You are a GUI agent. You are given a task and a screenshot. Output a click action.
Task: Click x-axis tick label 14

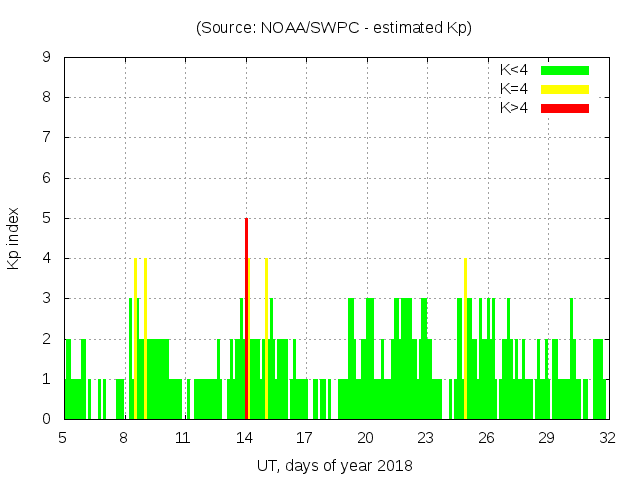[x=245, y=438]
